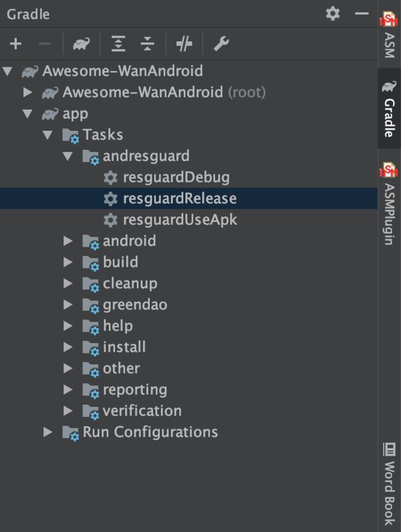
Task: Click the Collapse All toolbar icon
Action: coord(147,44)
